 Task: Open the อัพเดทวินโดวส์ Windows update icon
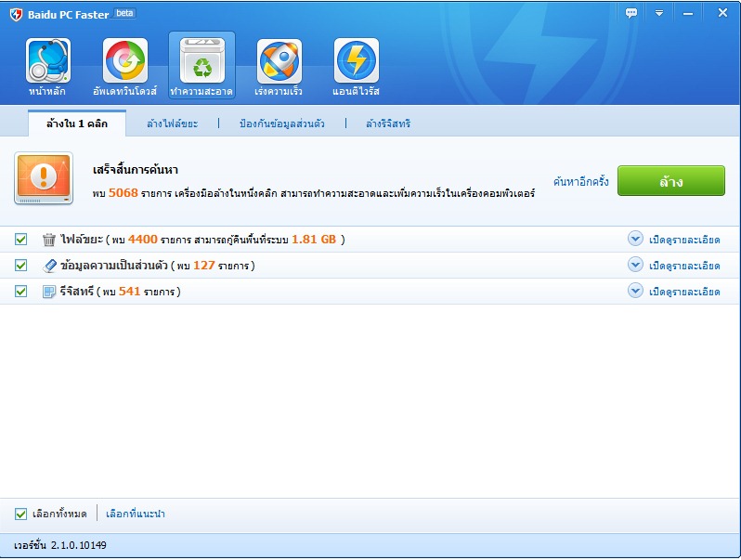[x=125, y=61]
